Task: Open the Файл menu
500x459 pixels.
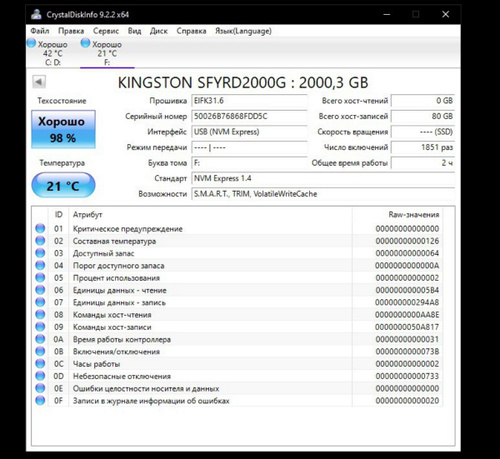Action: [40, 31]
